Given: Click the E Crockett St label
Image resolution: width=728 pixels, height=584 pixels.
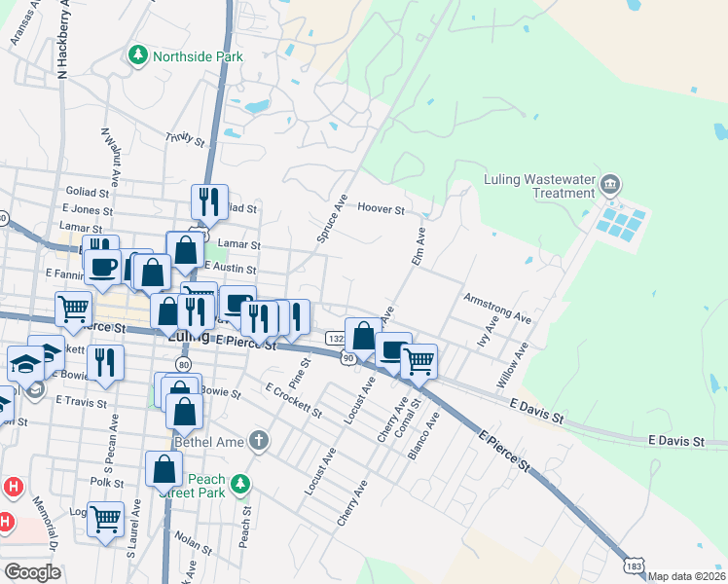Looking at the screenshot, I should pyautogui.click(x=294, y=400).
